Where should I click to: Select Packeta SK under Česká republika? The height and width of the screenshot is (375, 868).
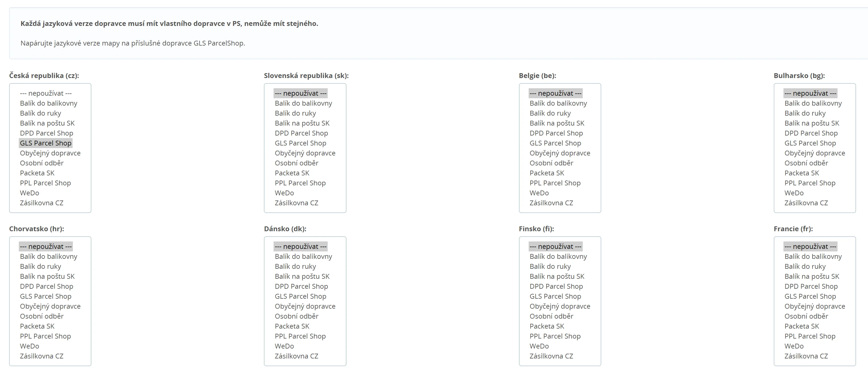coord(37,173)
